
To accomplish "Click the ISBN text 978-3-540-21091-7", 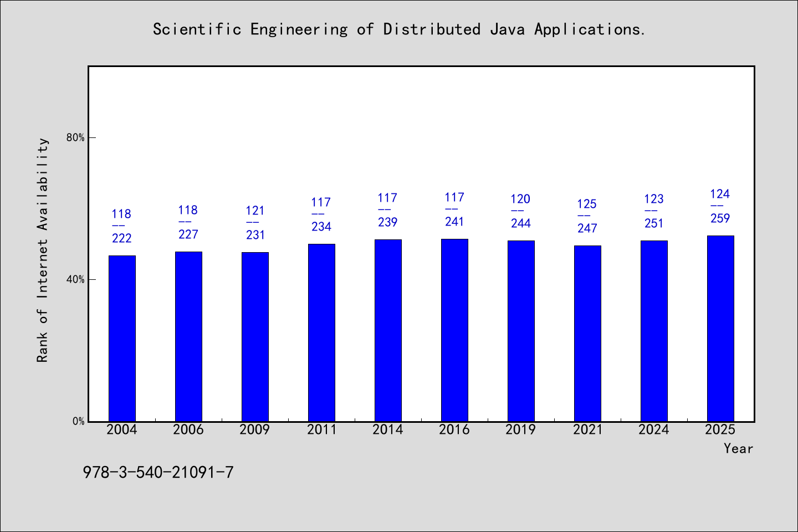I will pyautogui.click(x=158, y=472).
